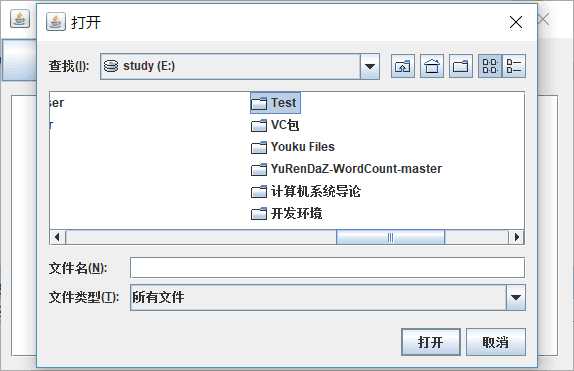Expand the study (E:) location dropdown

tap(370, 67)
